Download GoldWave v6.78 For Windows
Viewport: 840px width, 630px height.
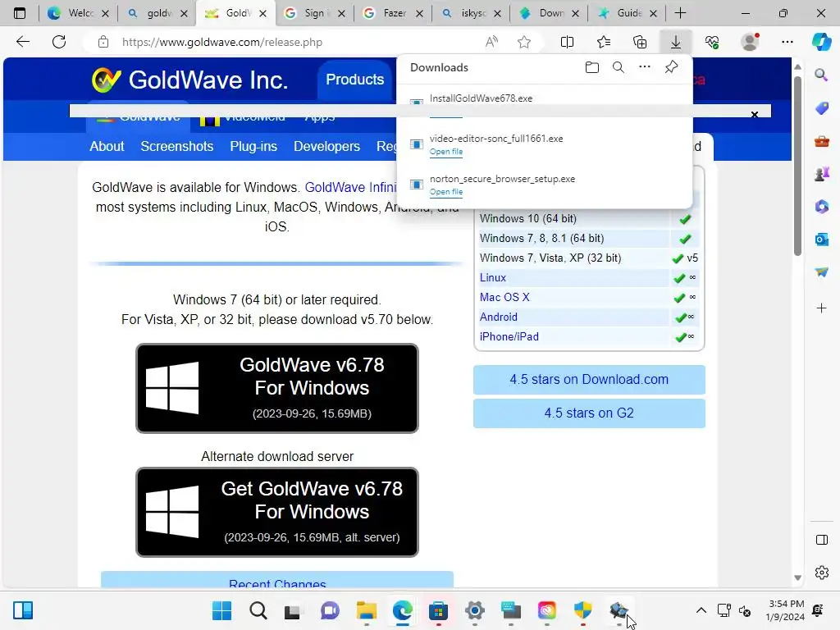coord(277,388)
